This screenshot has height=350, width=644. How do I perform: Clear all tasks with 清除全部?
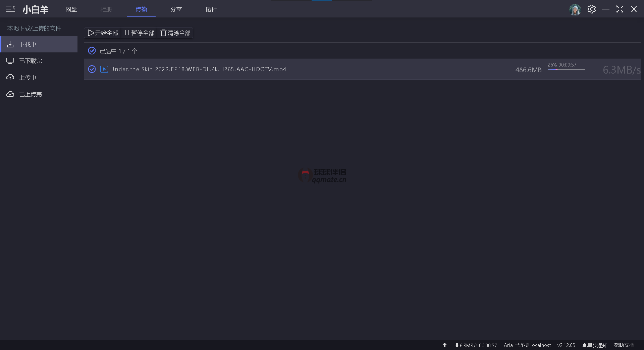(x=175, y=33)
